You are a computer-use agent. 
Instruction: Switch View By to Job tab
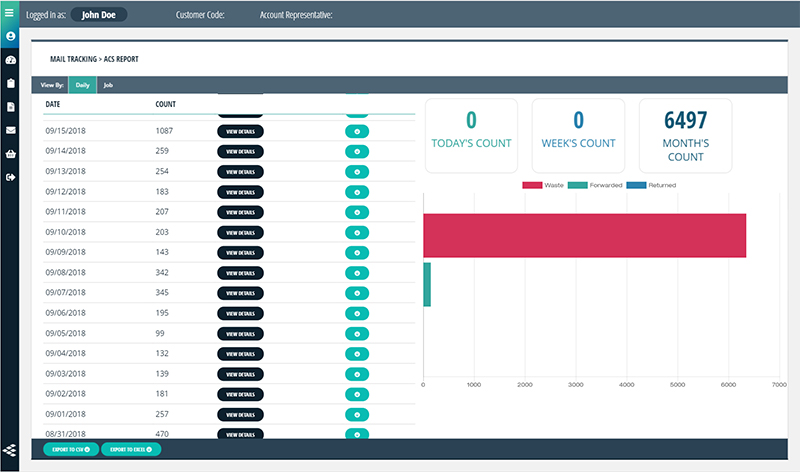(108, 86)
